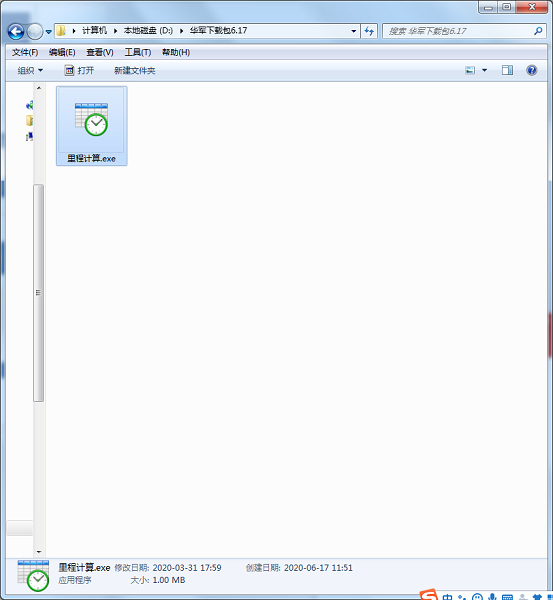
Task: Open the 工具(T) menu
Action: click(138, 52)
